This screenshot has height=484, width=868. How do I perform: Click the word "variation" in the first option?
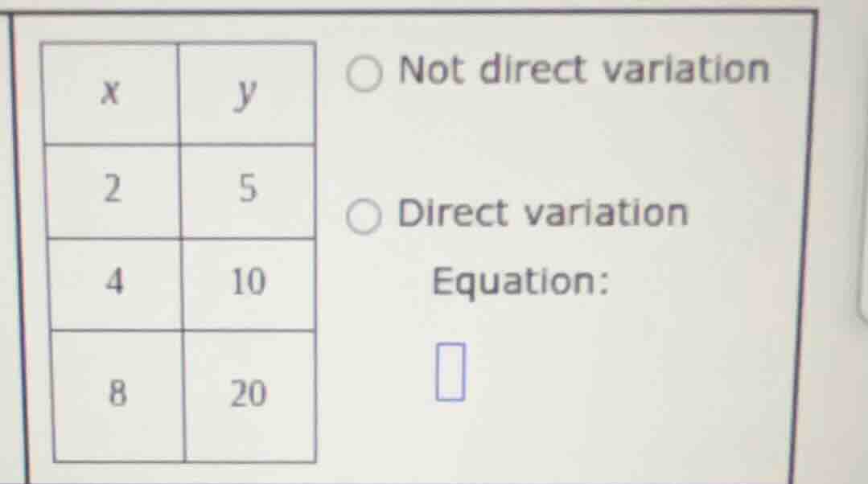[685, 70]
